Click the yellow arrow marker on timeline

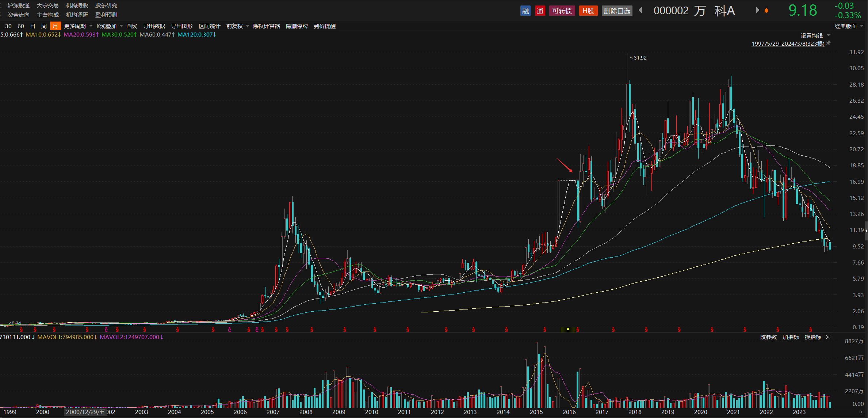tap(568, 330)
